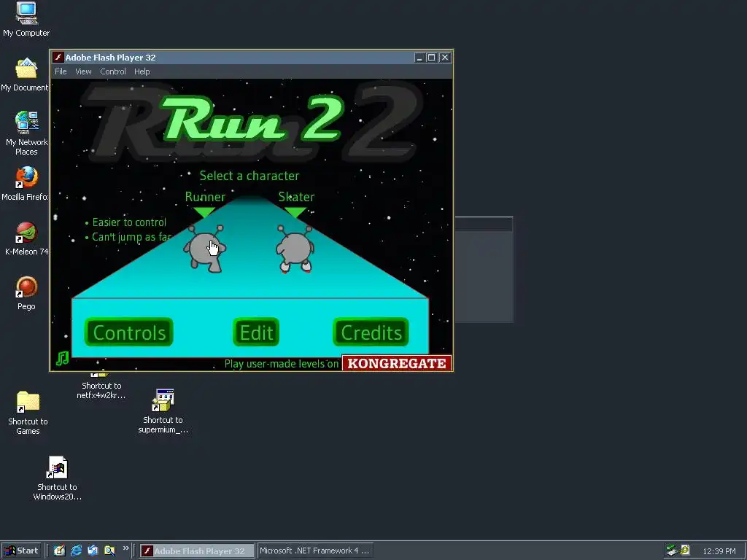Switch to Adobe Flash Player taskbar button
747x560 pixels.
pos(197,551)
